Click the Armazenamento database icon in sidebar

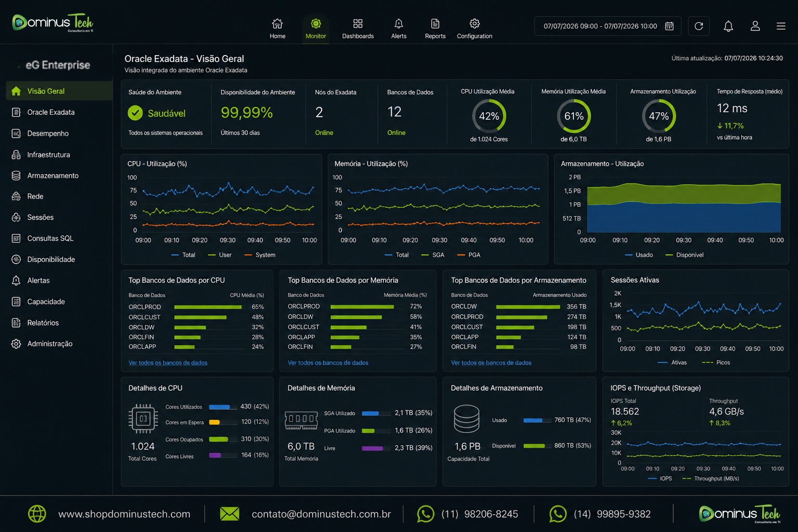[x=16, y=176]
